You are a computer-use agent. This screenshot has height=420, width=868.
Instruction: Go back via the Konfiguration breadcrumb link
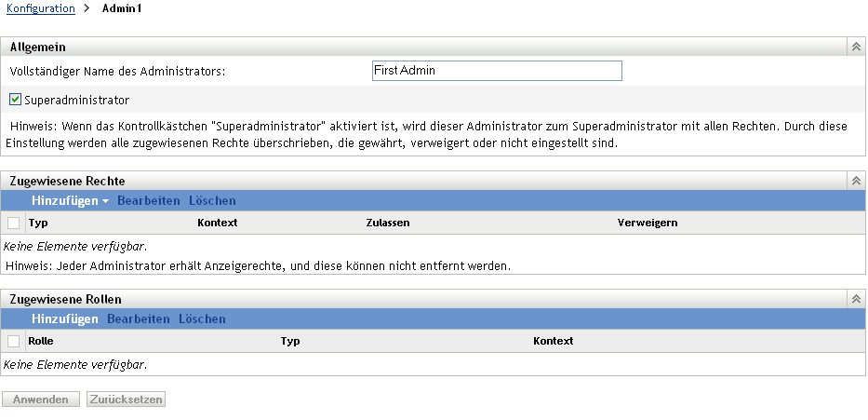click(40, 7)
